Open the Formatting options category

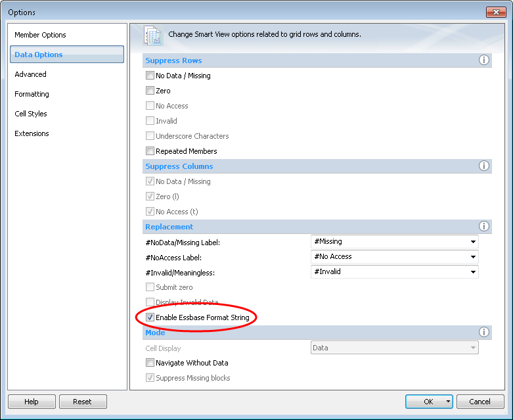click(x=32, y=94)
